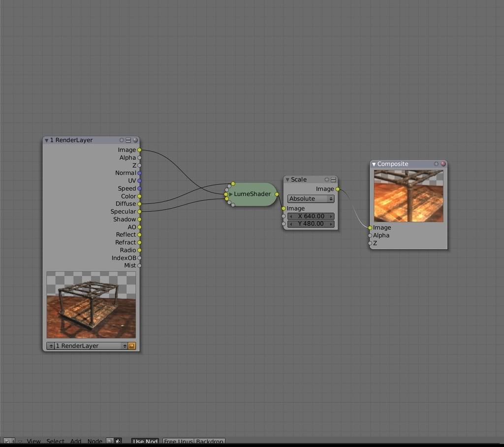Open the Node menu

94,442
